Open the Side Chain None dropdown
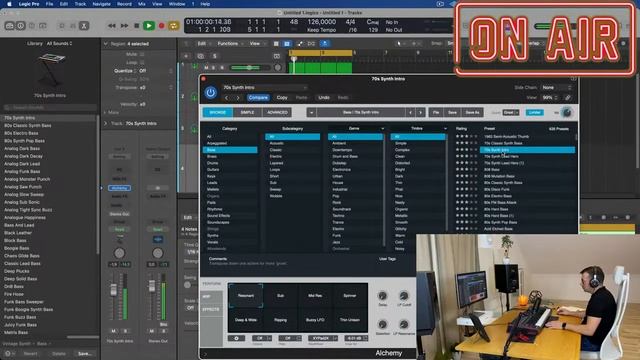Viewport: 640px width, 360px height. pos(556,87)
